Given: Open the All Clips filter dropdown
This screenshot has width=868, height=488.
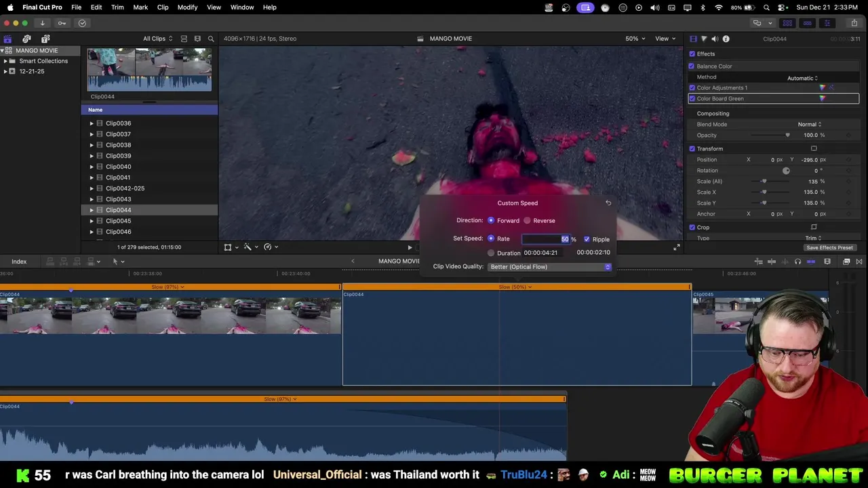Looking at the screenshot, I should (157, 39).
